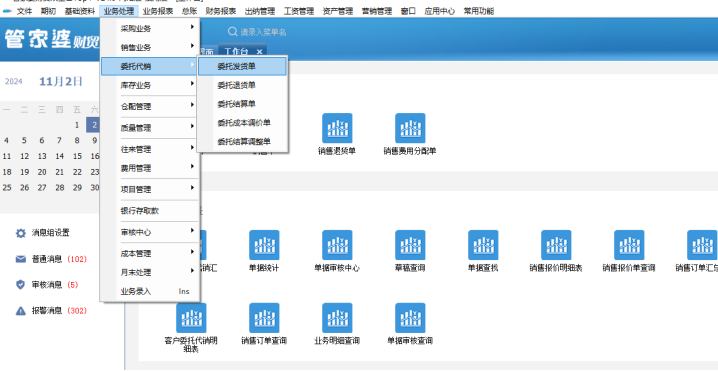Expand the 往来管理 submenu
The height and width of the screenshot is (371, 718).
point(150,149)
